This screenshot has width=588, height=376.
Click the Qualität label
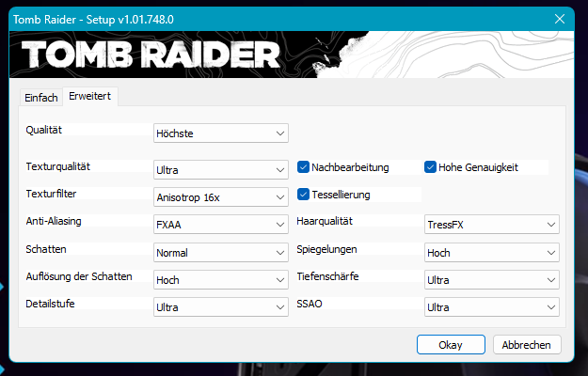click(44, 130)
